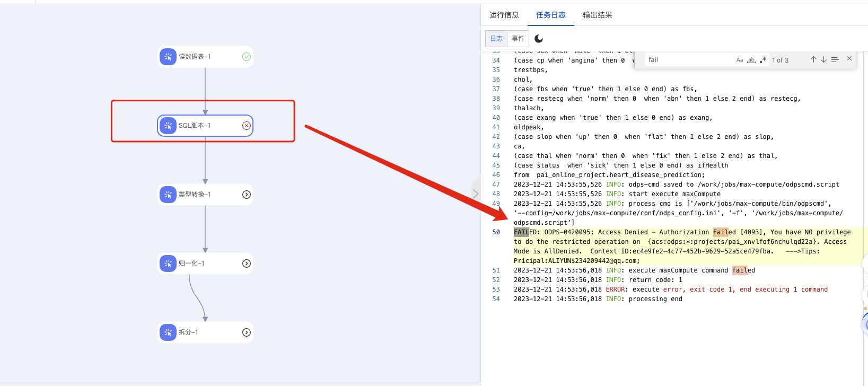Click SQL line 'case status when sick' as ifHealth

click(621, 165)
